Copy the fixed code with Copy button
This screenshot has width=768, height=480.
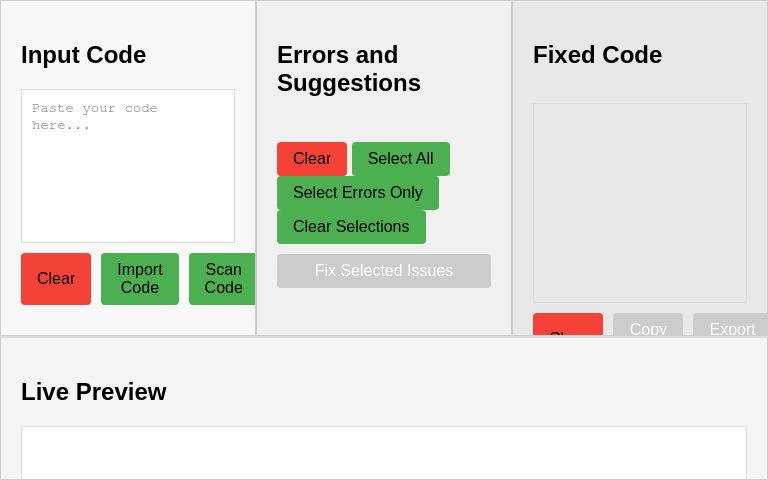[648, 326]
